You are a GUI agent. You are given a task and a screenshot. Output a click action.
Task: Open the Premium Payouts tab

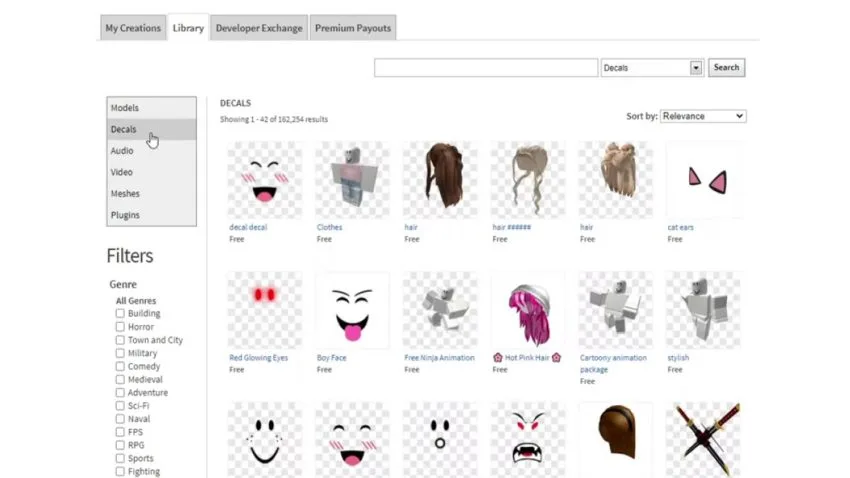[353, 28]
